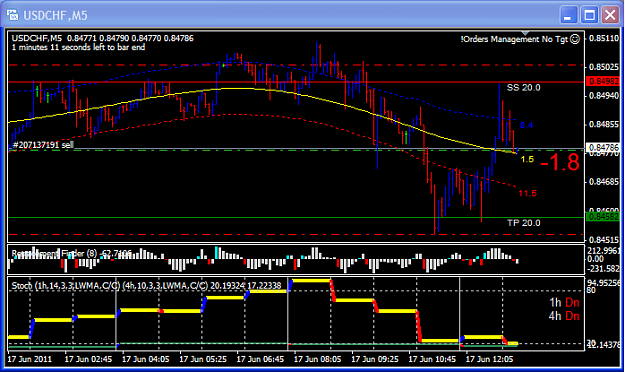Click the '17 Jun 02:45' time axis label
This screenshot has width=625, height=372.
(x=88, y=359)
